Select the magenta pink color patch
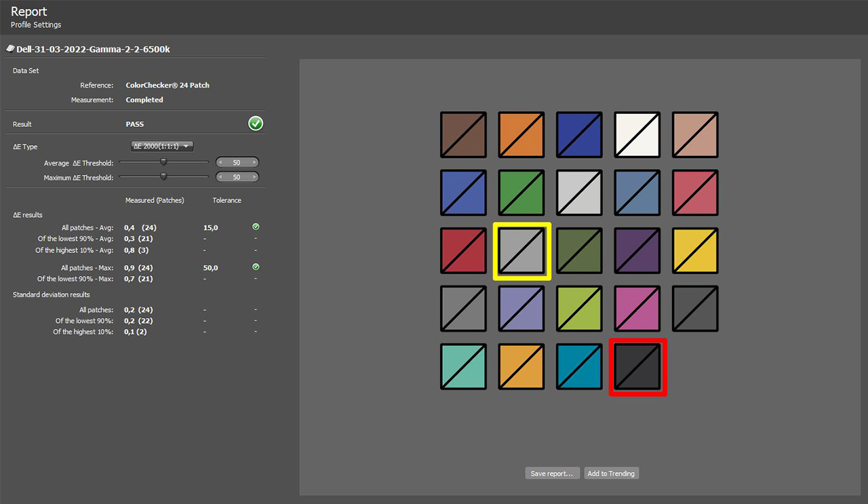Image resolution: width=868 pixels, height=504 pixels. coord(637,309)
